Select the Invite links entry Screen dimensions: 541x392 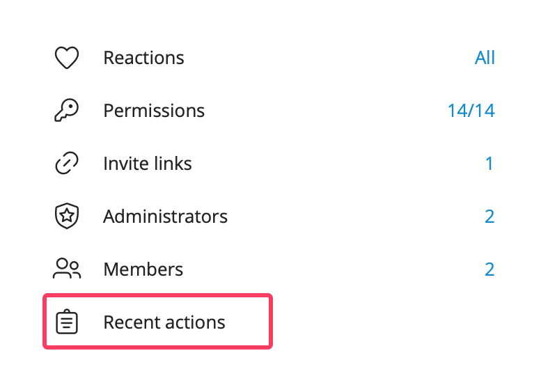click(x=270, y=163)
